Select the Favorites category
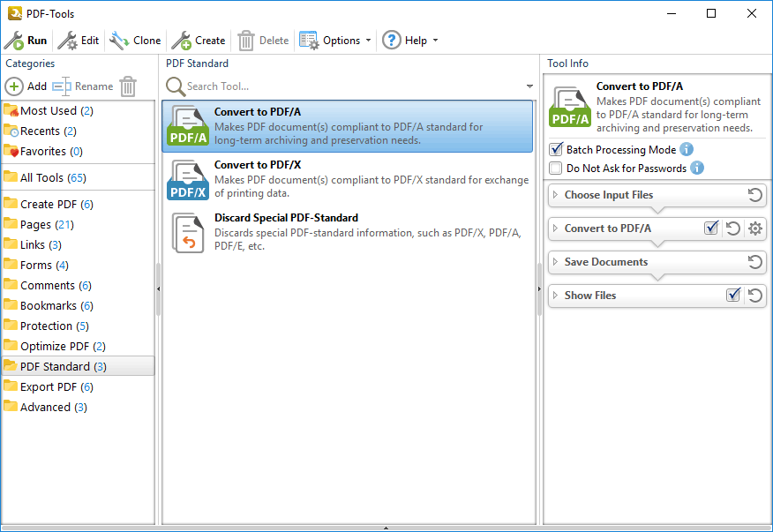The height and width of the screenshot is (532, 773). tap(78, 151)
